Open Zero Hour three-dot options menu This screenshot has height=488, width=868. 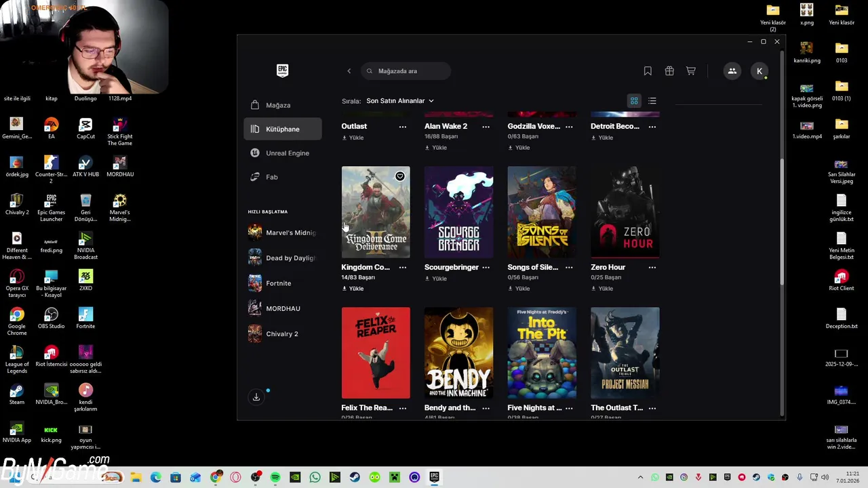pyautogui.click(x=652, y=268)
